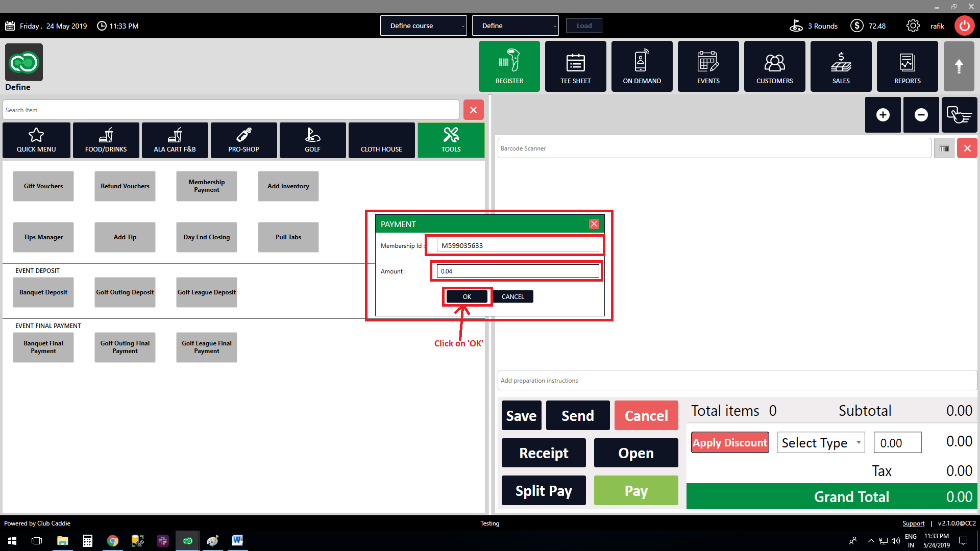The width and height of the screenshot is (980, 551).
Task: Switch to the Food/Drinks category tab
Action: click(106, 140)
